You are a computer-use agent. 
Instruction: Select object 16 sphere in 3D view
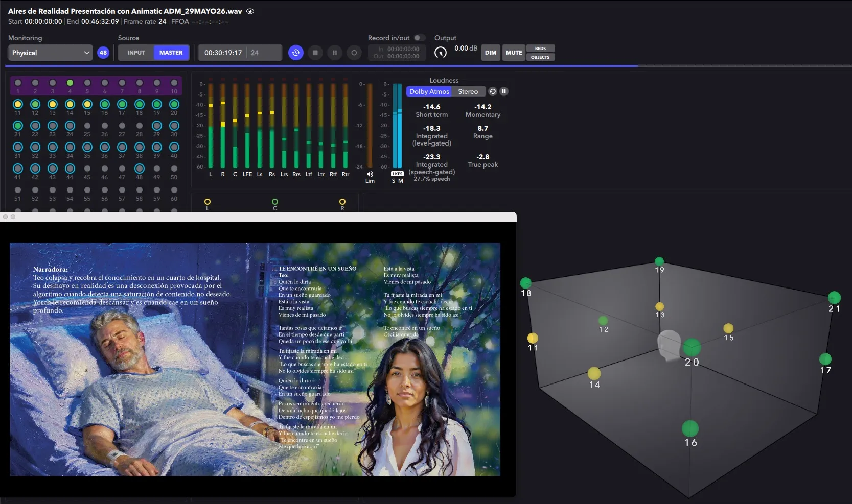(x=690, y=428)
